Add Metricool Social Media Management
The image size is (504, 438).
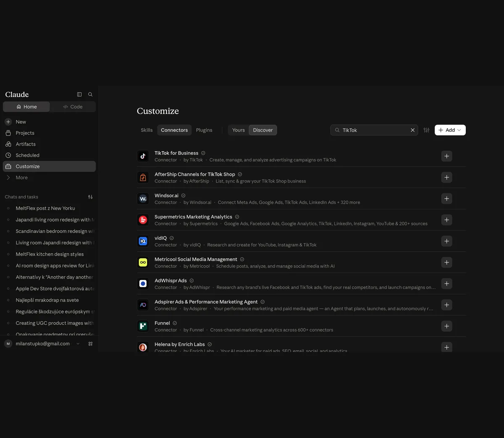[446, 262]
